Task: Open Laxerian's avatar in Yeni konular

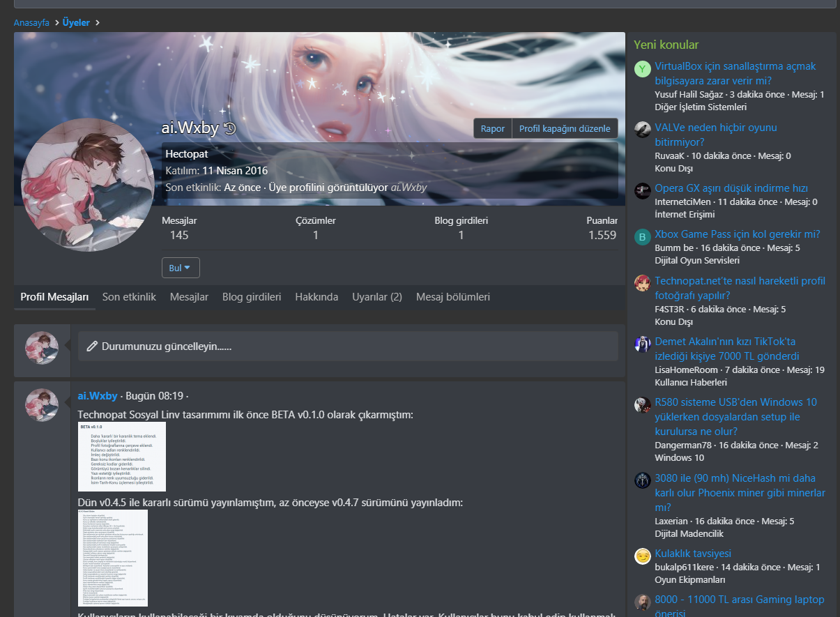Action: pyautogui.click(x=643, y=480)
